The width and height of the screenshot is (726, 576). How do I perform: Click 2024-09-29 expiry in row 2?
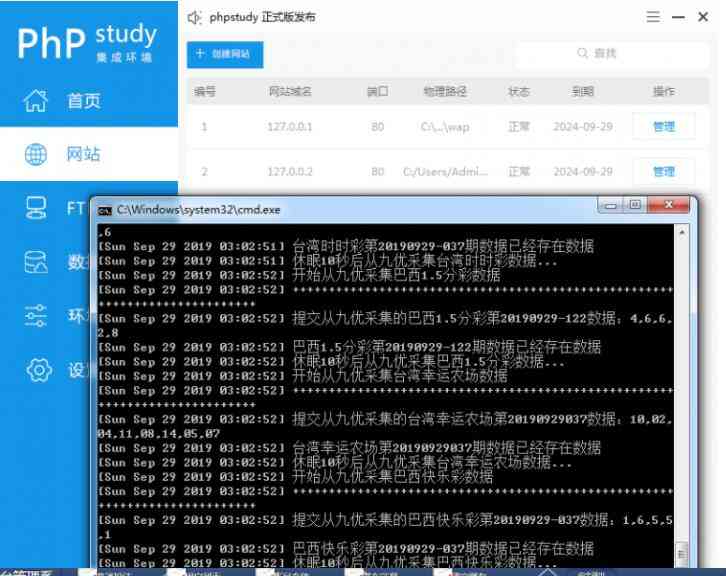tap(583, 171)
